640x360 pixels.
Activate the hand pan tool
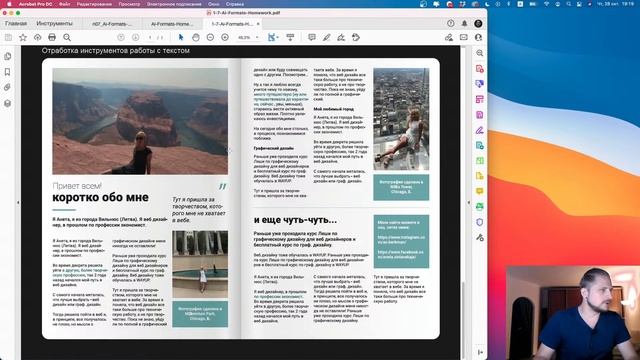pos(196,38)
